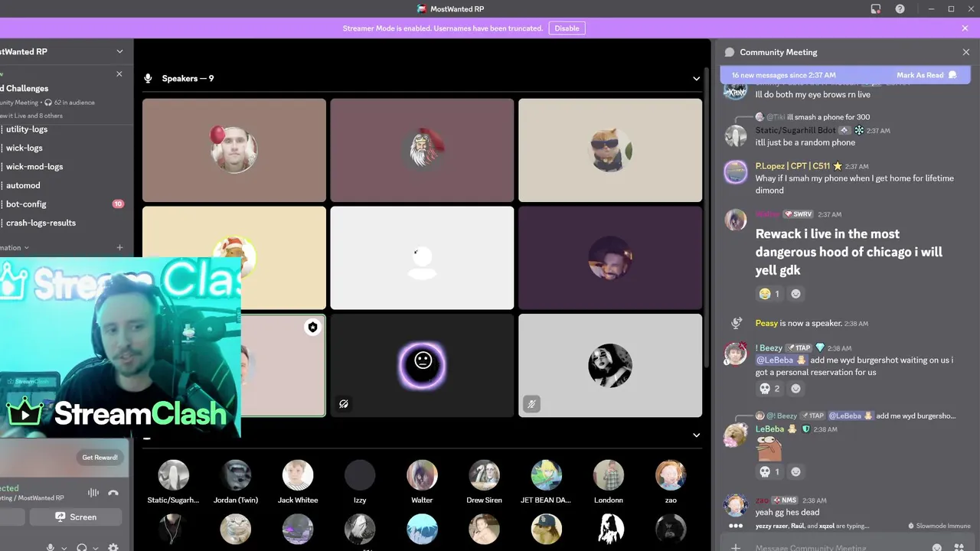Click the attachment plus icon in message box

point(735,547)
